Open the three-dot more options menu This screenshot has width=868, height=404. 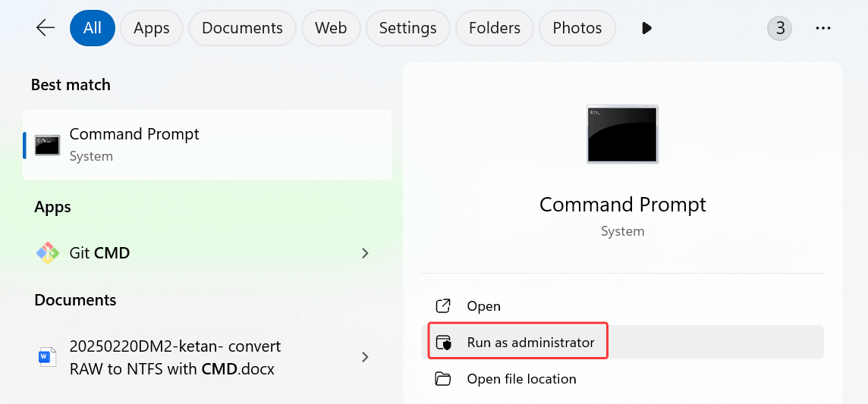(x=823, y=28)
